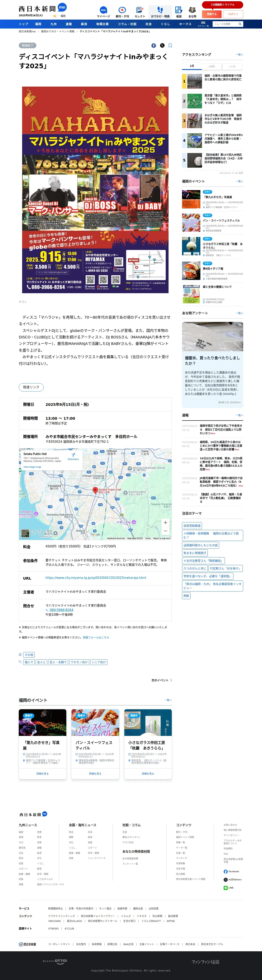Select the ホークス navigation tab
This screenshot has width=262, height=980.
click(185, 24)
